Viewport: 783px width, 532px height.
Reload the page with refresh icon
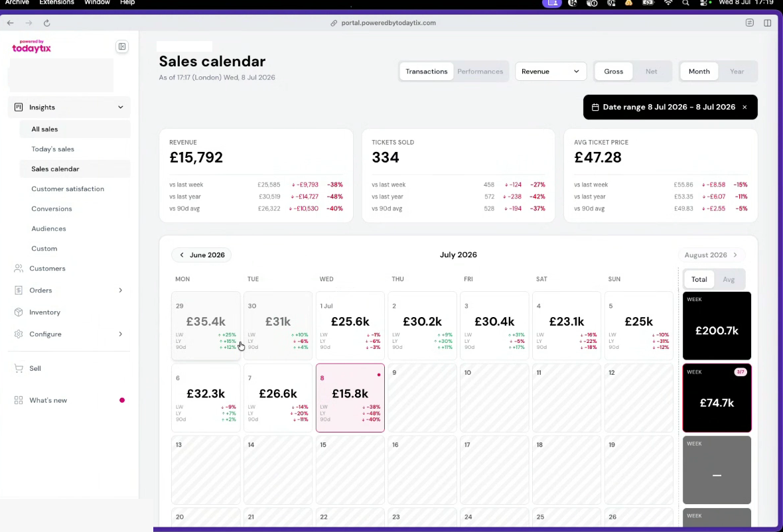[x=46, y=23]
